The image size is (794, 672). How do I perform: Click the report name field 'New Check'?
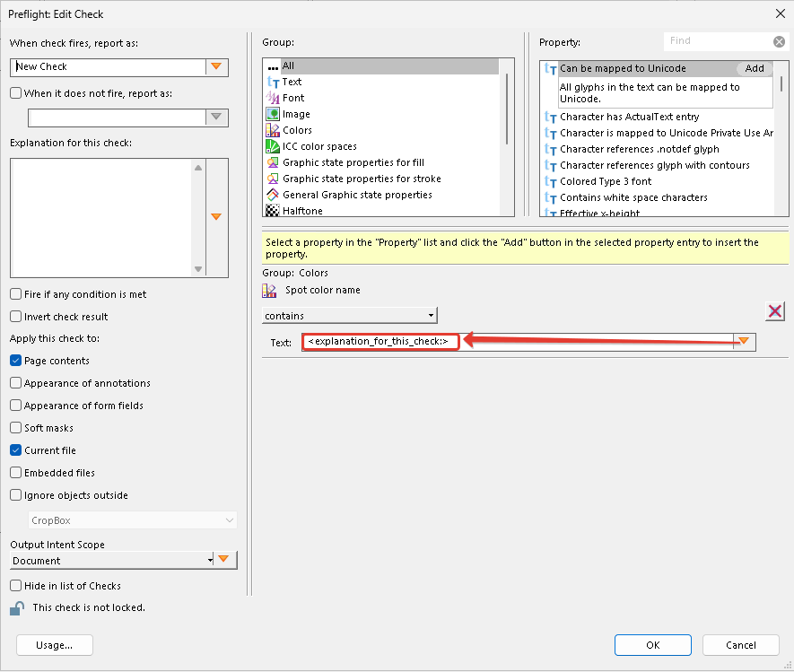click(109, 67)
